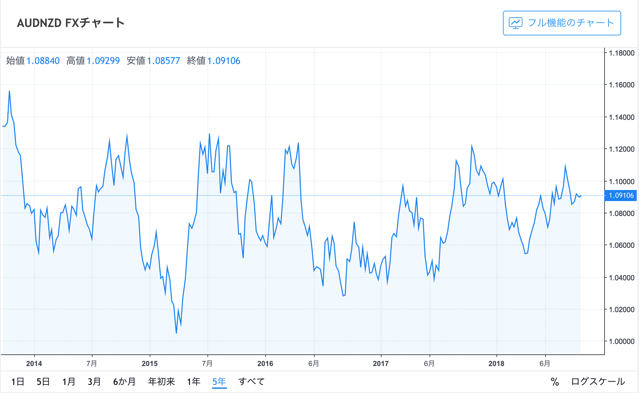Click the 1.00000 price axis label
Screen dimensions: 639x393
[x=621, y=342]
